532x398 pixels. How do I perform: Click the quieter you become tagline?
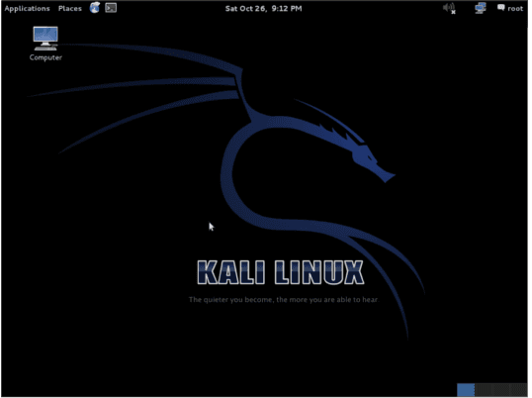pyautogui.click(x=283, y=300)
